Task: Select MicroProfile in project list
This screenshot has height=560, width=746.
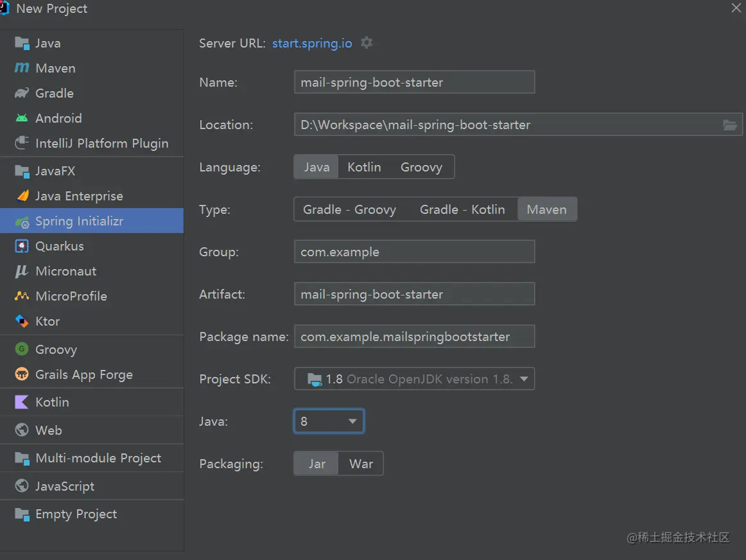Action: [92, 296]
